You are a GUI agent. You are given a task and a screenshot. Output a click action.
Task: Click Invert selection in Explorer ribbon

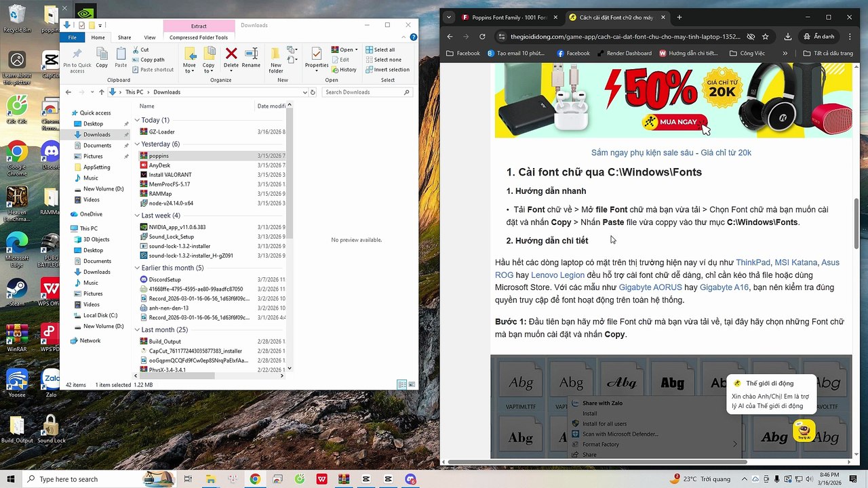pyautogui.click(x=387, y=70)
